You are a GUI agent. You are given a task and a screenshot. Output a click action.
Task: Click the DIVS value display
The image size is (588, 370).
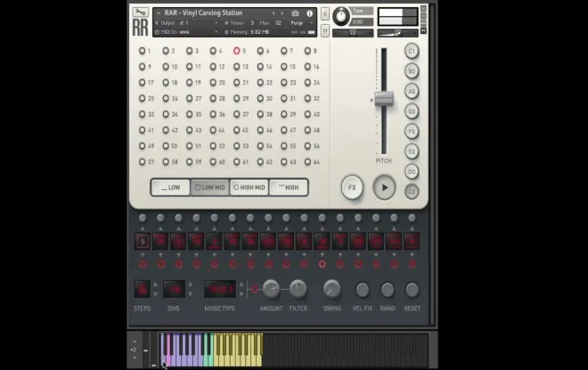[174, 289]
